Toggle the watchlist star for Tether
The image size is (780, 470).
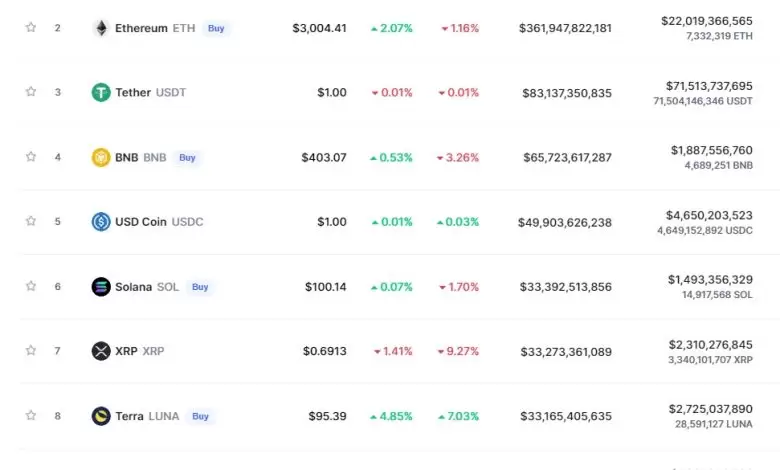pyautogui.click(x=31, y=92)
